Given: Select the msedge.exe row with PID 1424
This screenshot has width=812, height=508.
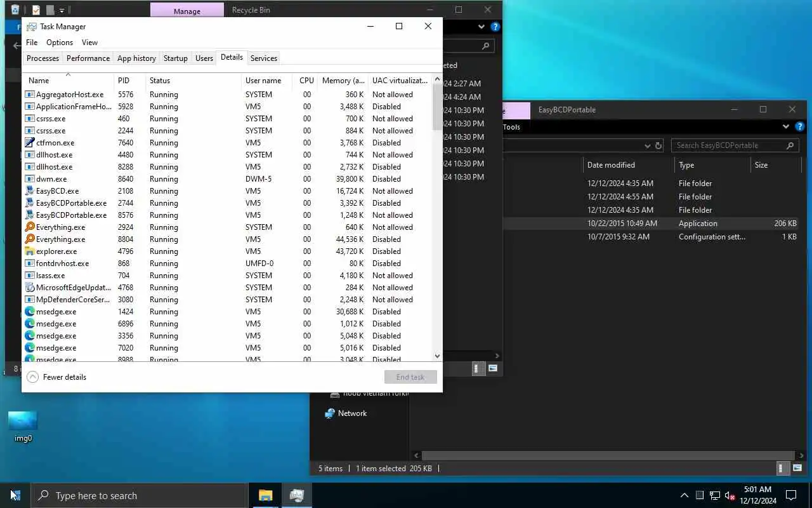Looking at the screenshot, I should [x=227, y=312].
